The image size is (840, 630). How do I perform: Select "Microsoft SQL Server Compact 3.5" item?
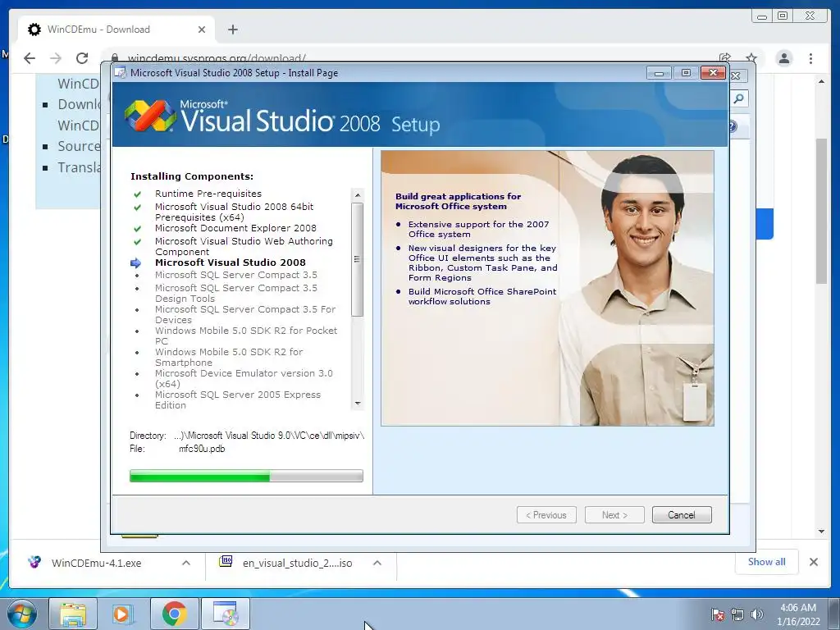(x=235, y=275)
